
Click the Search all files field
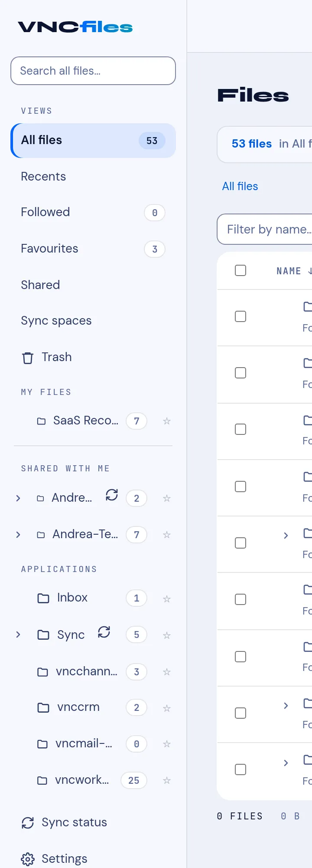93,71
